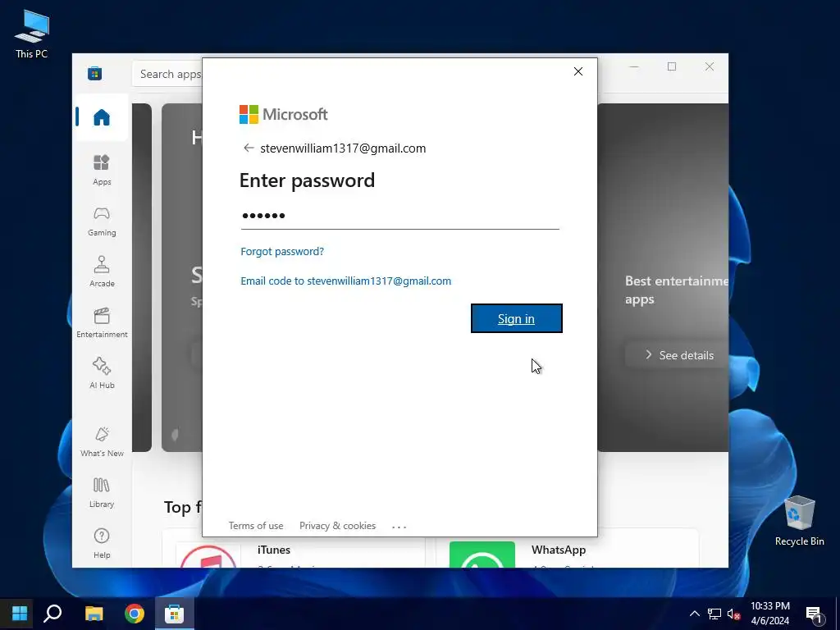The image size is (840, 630).
Task: Go back using arrow beside email address
Action: point(248,148)
